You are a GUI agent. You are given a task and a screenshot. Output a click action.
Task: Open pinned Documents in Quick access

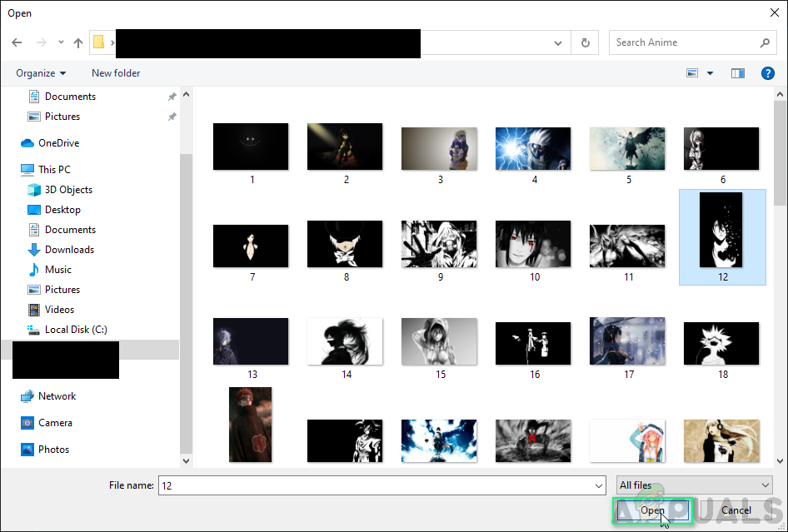coord(70,97)
